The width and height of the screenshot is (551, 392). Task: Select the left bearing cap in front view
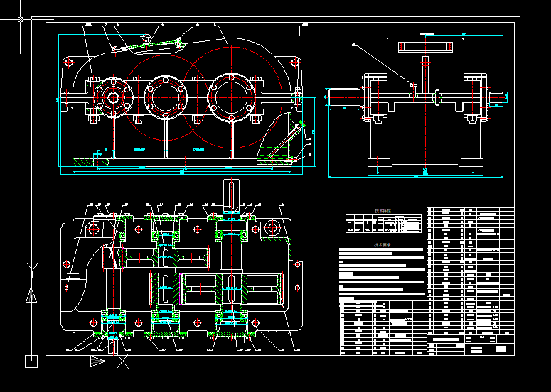pyautogui.click(x=114, y=97)
